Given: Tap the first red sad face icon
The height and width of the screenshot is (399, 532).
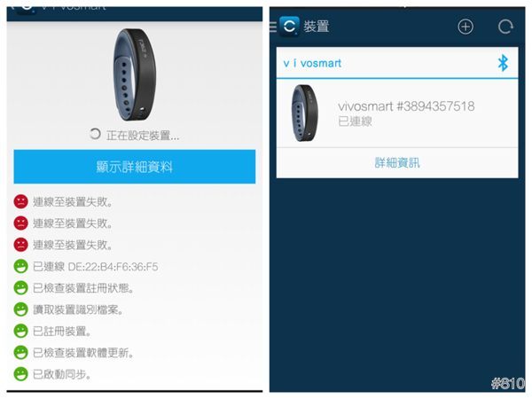Looking at the screenshot, I should click(20, 201).
